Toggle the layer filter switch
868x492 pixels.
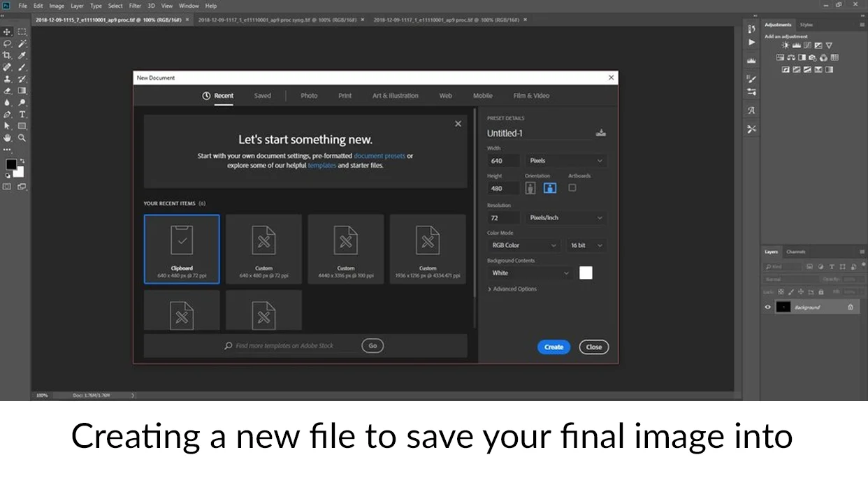pos(863,264)
